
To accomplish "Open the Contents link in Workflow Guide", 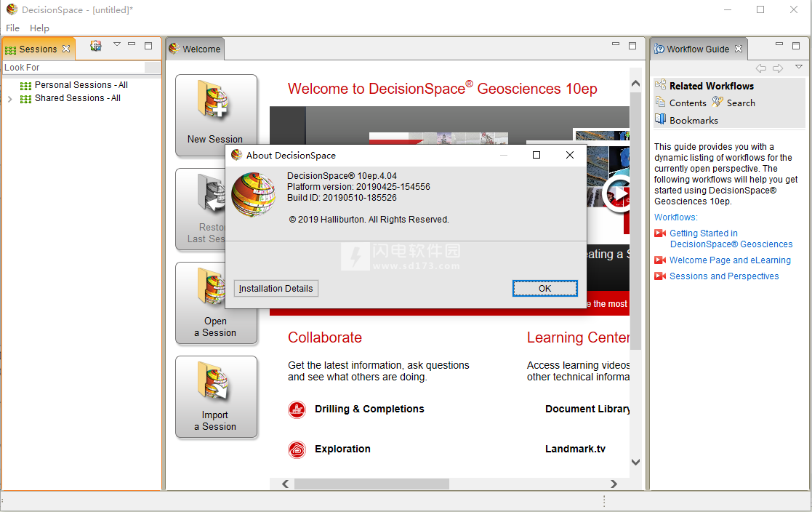I will tap(688, 103).
